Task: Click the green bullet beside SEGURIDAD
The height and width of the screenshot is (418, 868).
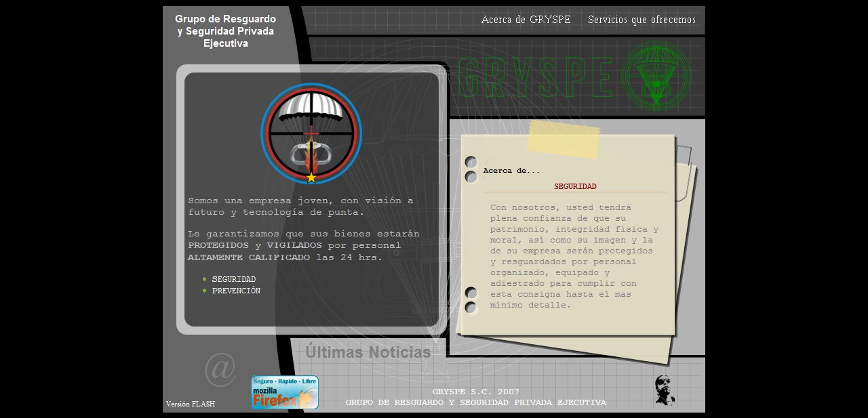Action: [x=204, y=279]
